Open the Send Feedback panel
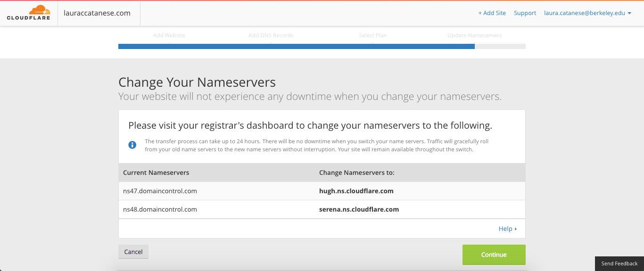644x271 pixels. 619,263
